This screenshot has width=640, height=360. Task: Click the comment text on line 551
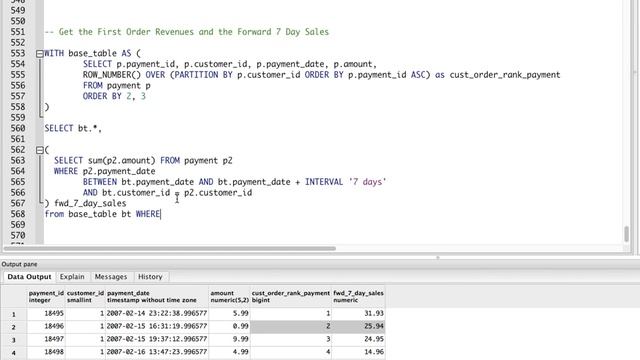(x=187, y=32)
